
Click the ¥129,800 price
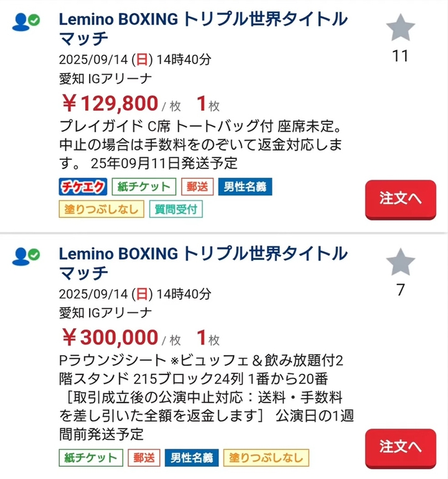[110, 101]
